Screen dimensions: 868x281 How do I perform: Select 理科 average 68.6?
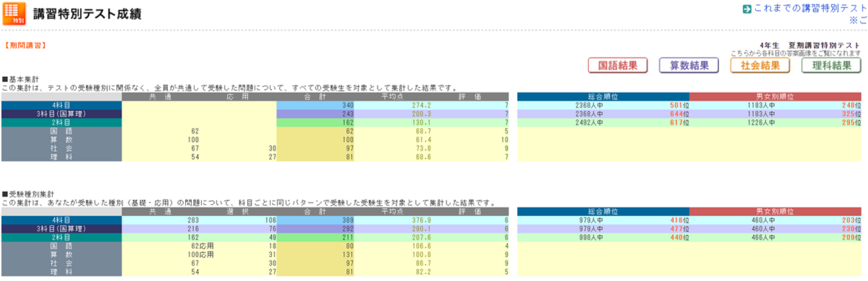[x=424, y=157]
